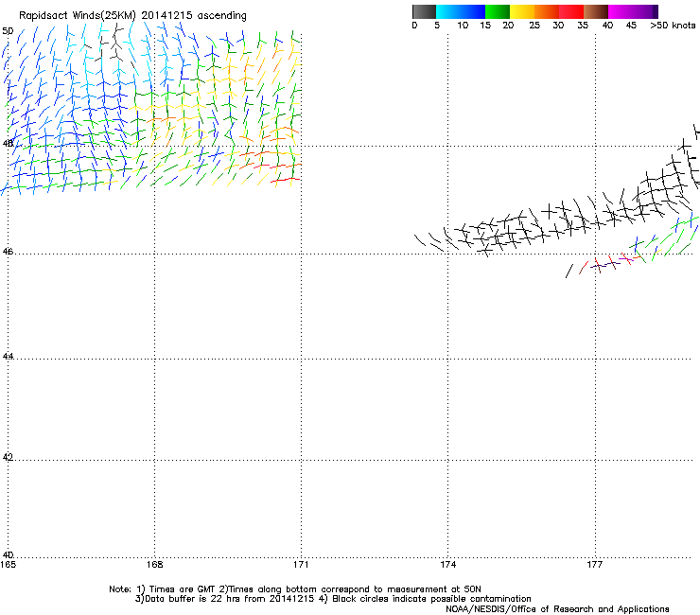Image resolution: width=700 pixels, height=615 pixels.
Task: Click legend tick label '15'
Action: [x=485, y=26]
